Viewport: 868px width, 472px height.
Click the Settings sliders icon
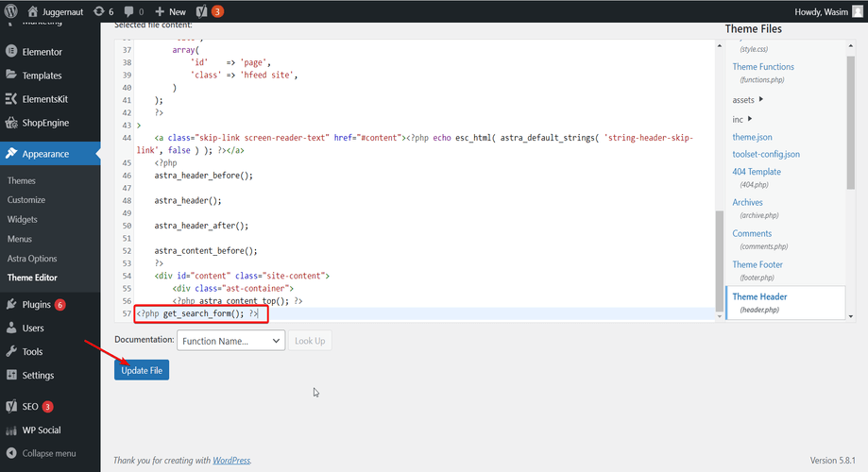pos(11,375)
